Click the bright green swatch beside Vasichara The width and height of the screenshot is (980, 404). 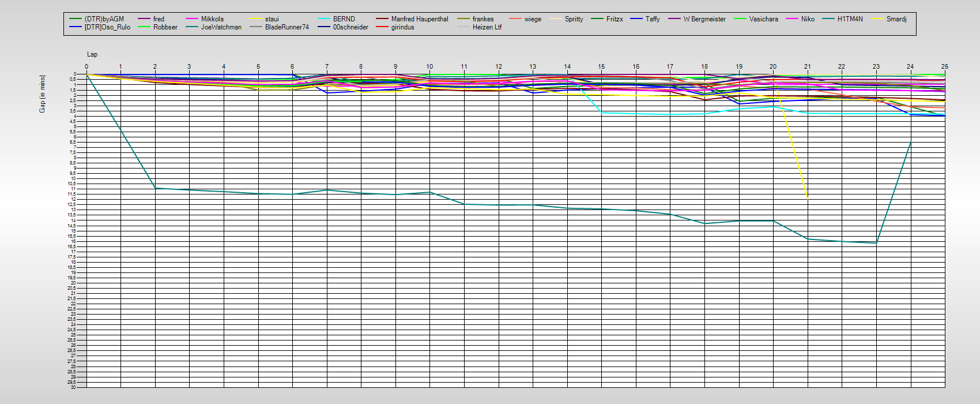(738, 19)
